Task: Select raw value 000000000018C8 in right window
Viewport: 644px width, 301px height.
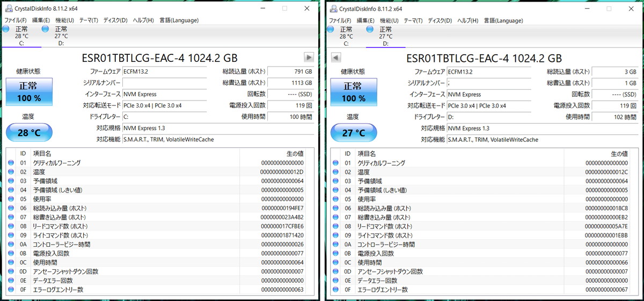Action: (x=606, y=208)
